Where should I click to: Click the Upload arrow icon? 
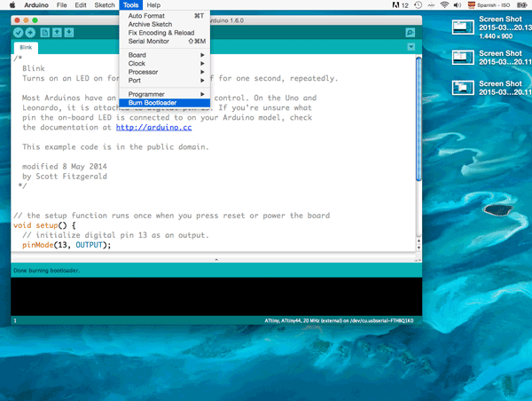[x=30, y=33]
